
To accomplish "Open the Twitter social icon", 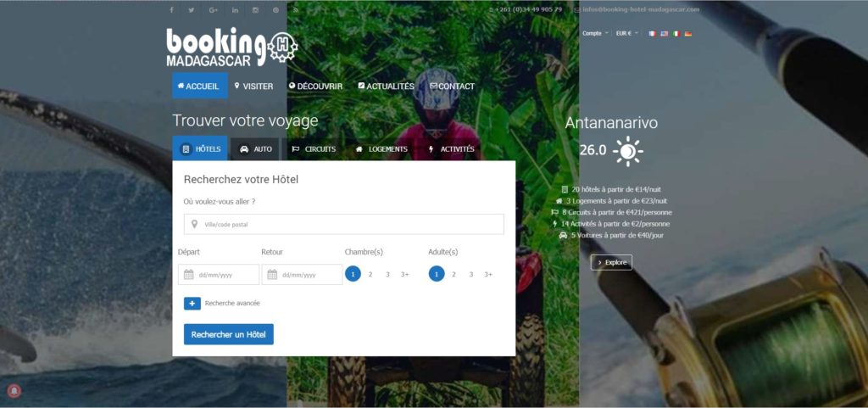I will click(192, 10).
